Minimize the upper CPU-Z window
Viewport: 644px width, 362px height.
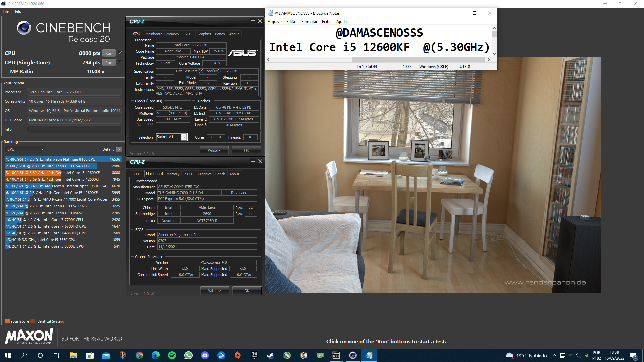[253, 21]
